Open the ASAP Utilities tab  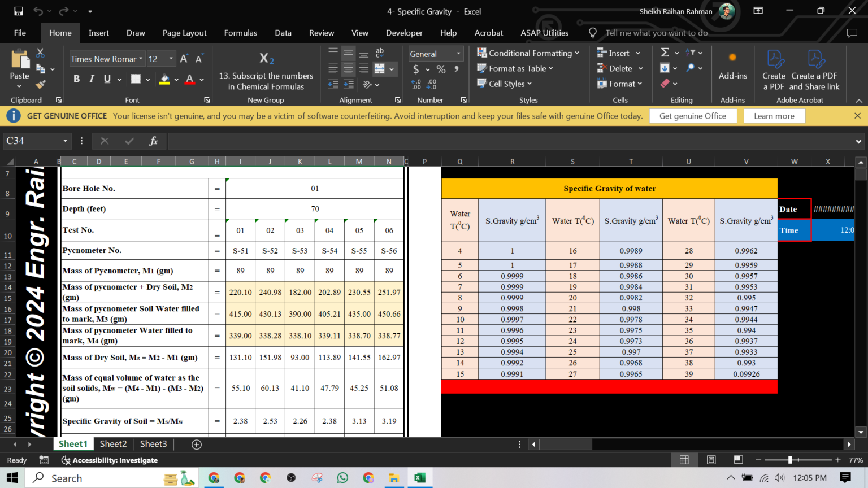[544, 33]
